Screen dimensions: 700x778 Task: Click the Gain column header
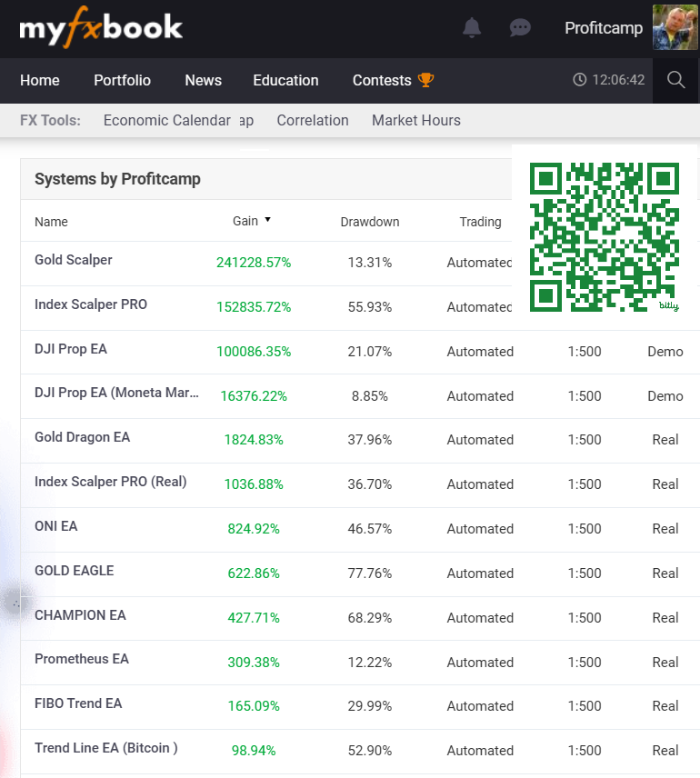pos(245,221)
